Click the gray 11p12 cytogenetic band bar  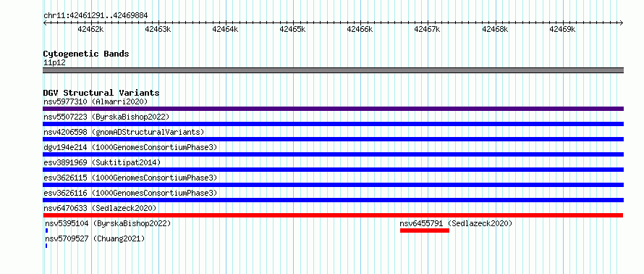click(333, 70)
